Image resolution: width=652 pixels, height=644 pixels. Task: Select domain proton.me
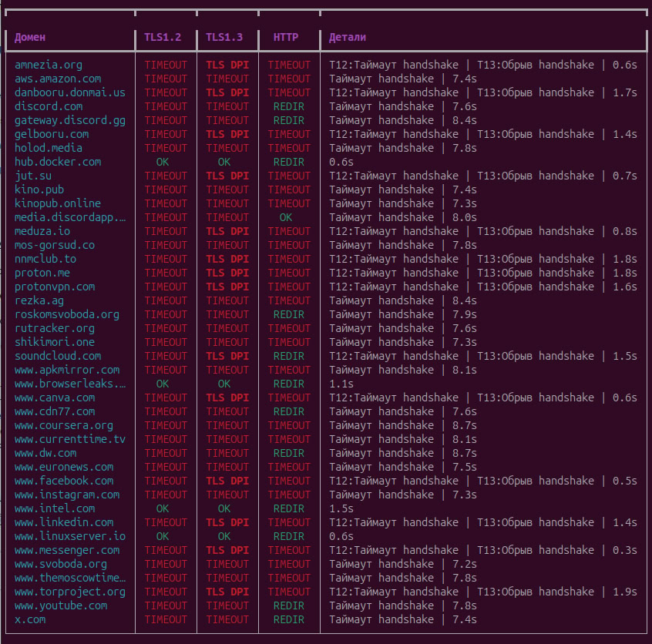pyautogui.click(x=42, y=273)
